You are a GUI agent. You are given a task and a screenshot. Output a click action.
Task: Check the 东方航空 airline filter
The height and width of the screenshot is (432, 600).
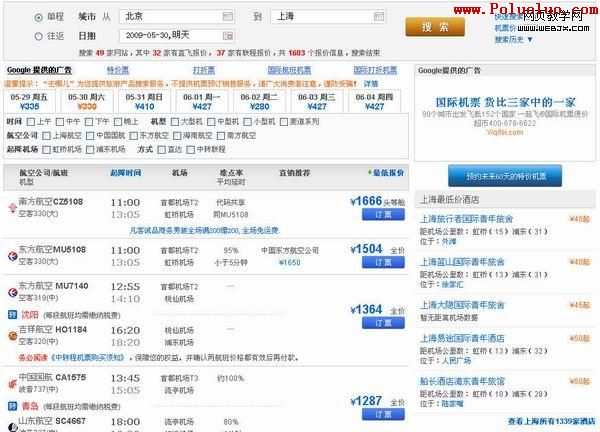(x=134, y=136)
